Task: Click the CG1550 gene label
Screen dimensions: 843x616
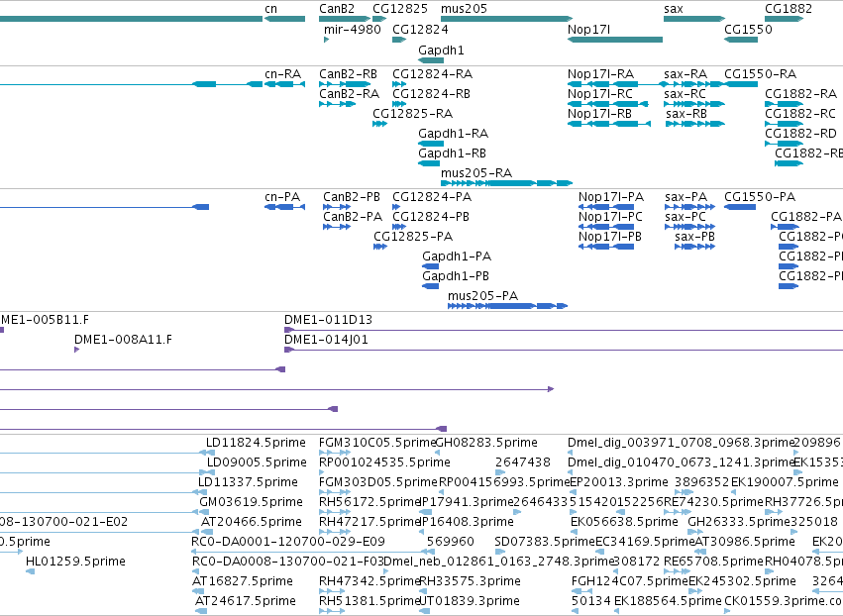Action: point(748,29)
